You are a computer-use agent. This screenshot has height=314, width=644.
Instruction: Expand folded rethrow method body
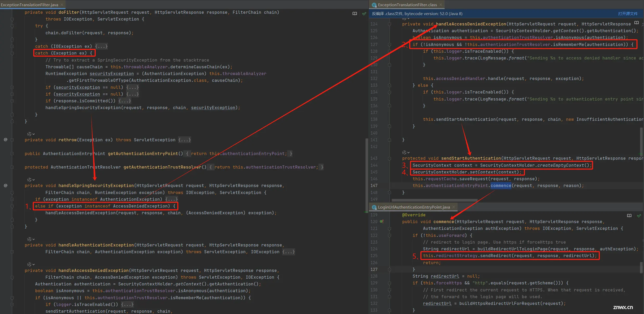point(185,140)
